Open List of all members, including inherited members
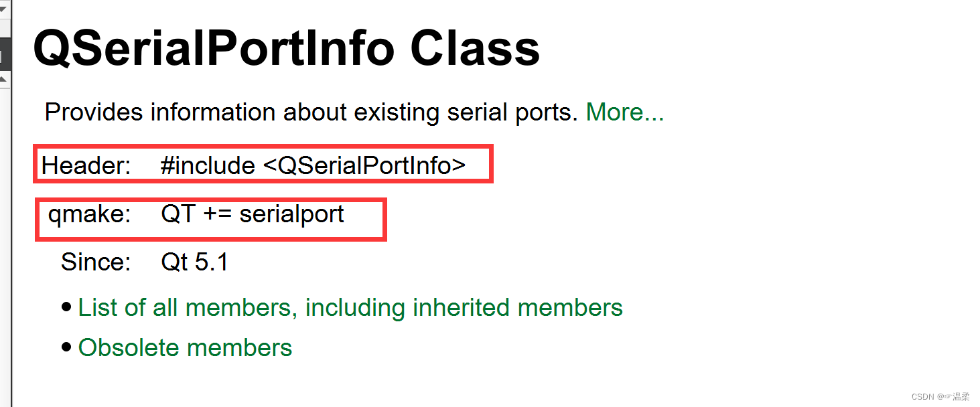Image resolution: width=980 pixels, height=407 pixels. [x=350, y=308]
